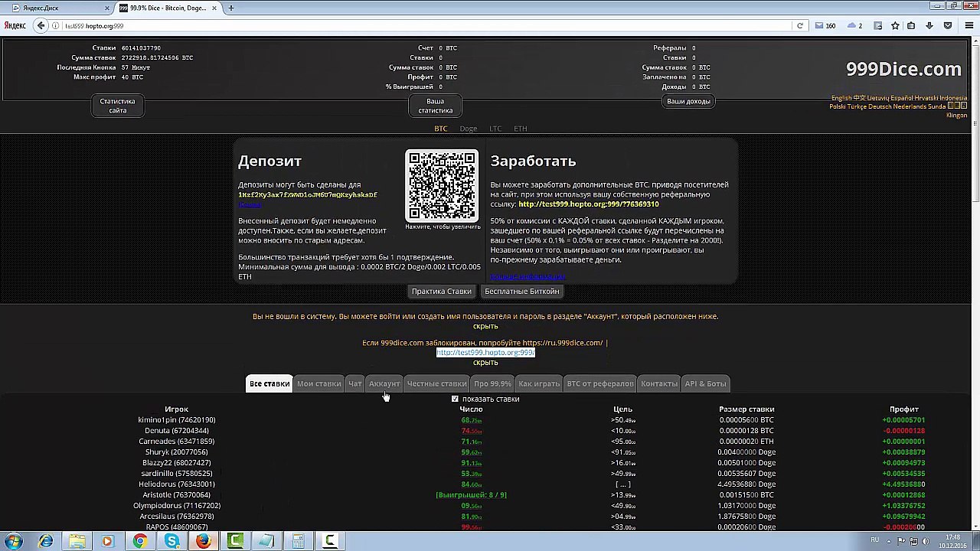
Task: Click the browser back arrow button
Action: pyautogui.click(x=41, y=25)
